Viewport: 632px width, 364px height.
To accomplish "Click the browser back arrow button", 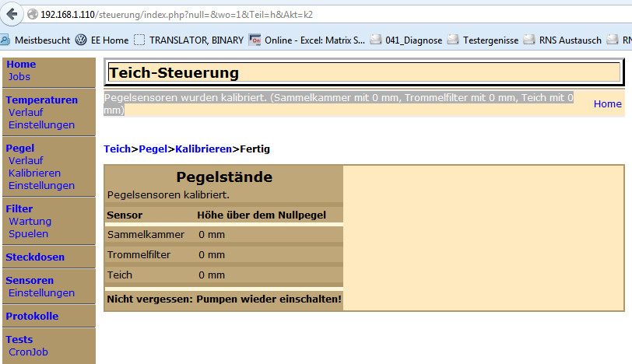I will point(12,15).
